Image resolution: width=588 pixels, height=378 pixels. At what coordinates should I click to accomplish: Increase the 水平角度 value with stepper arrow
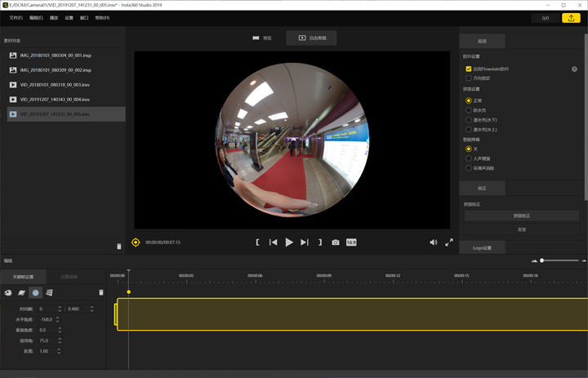(x=59, y=318)
